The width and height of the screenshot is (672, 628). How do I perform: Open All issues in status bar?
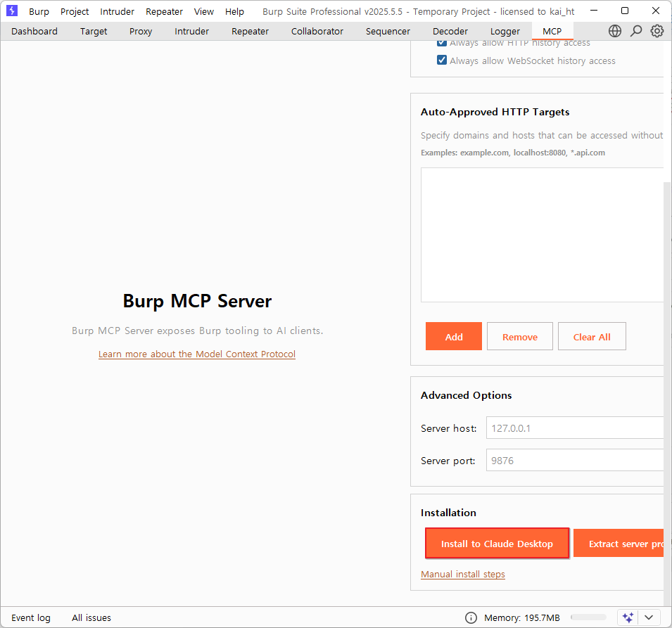tap(91, 617)
